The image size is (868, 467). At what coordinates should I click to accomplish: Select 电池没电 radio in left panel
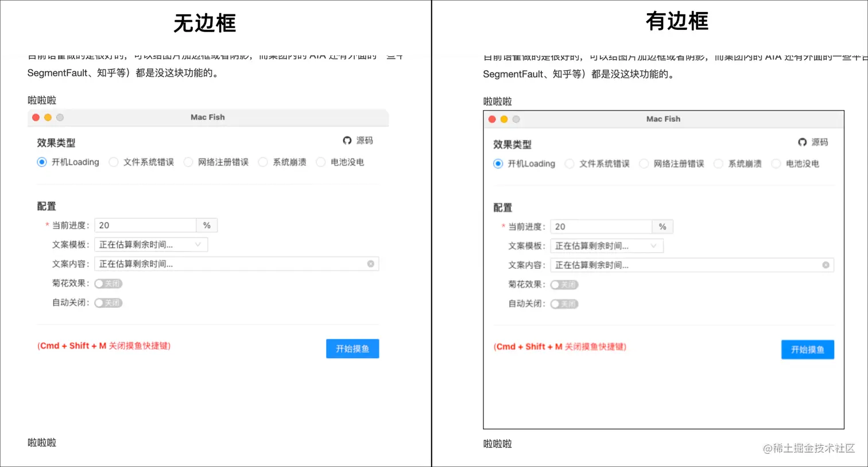pos(321,163)
